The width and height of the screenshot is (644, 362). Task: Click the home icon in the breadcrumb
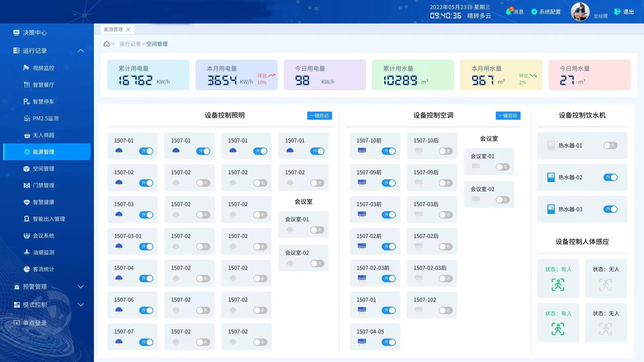[x=107, y=44]
